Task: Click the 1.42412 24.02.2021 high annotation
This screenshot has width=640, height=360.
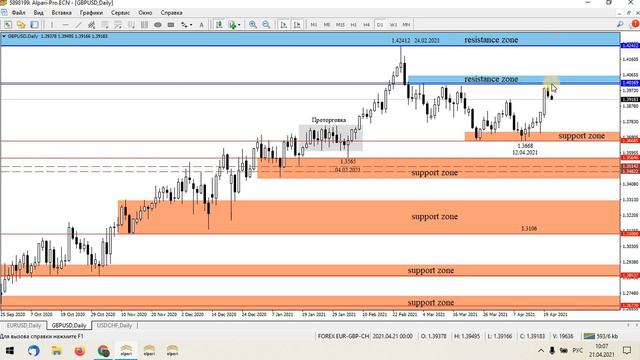Action: tap(416, 40)
